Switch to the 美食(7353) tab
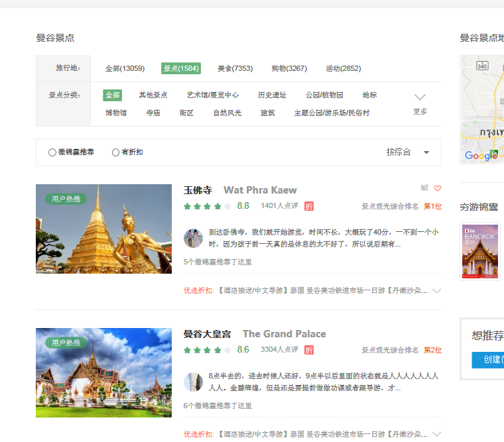 (235, 68)
